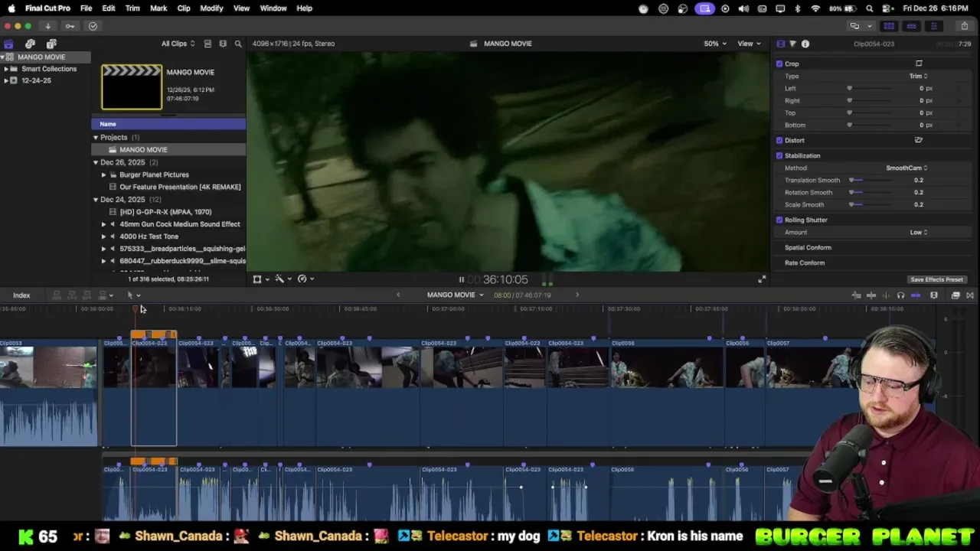Screen dimensions: 980x551
Task: Open the Photos and Audio sidebar
Action: 30,44
